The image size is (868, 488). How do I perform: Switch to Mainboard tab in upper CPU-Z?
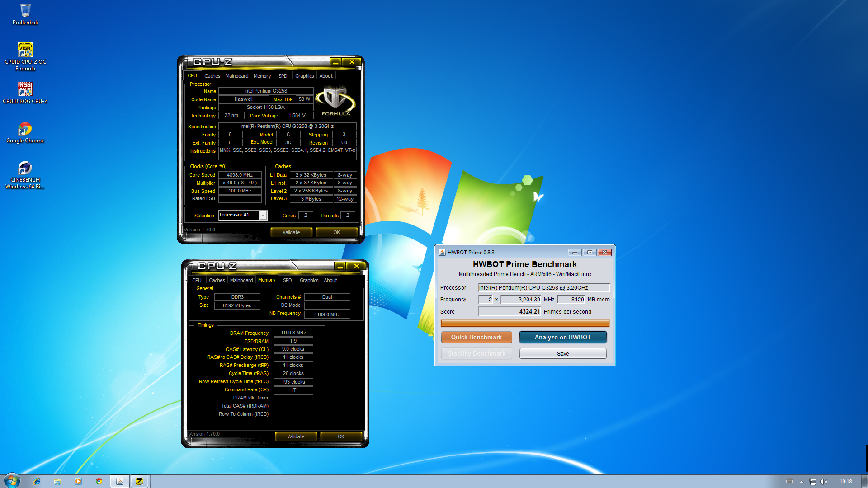(x=237, y=76)
